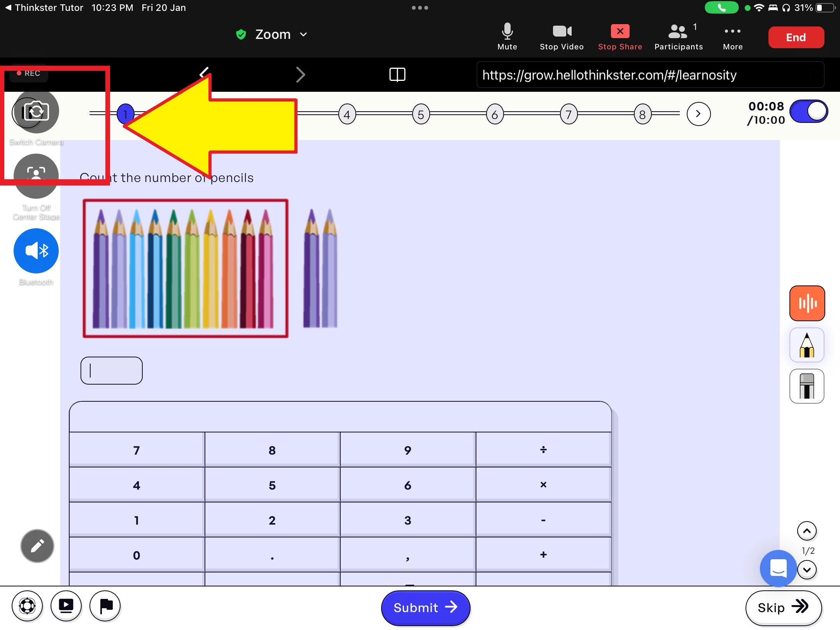Tap the flag icon at bottom
The width and height of the screenshot is (840, 630).
tap(105, 606)
